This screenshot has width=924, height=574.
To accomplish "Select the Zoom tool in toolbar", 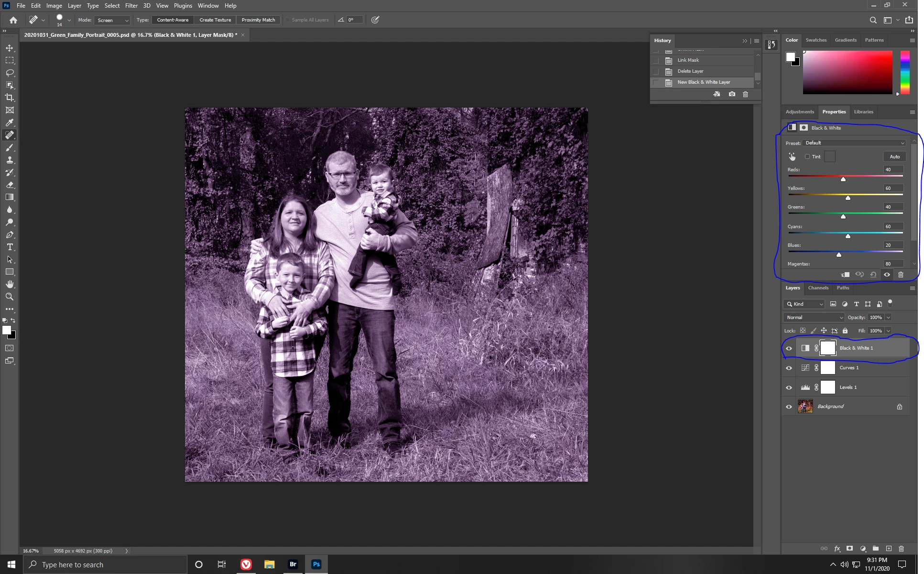I will (10, 297).
